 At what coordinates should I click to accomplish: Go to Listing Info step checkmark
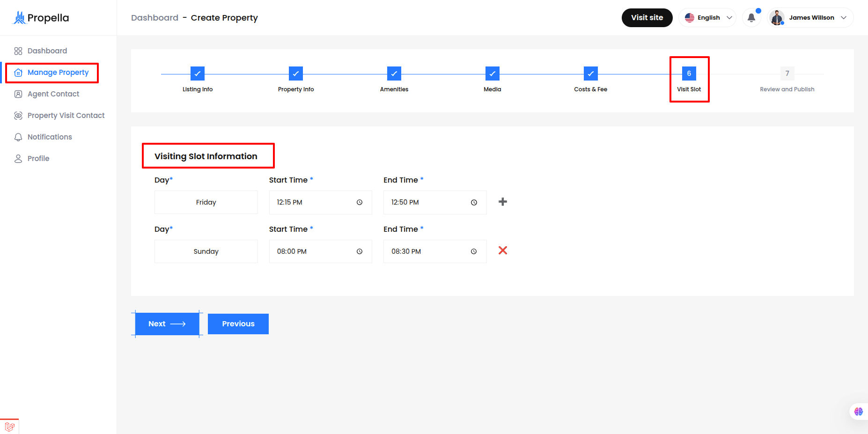(198, 74)
